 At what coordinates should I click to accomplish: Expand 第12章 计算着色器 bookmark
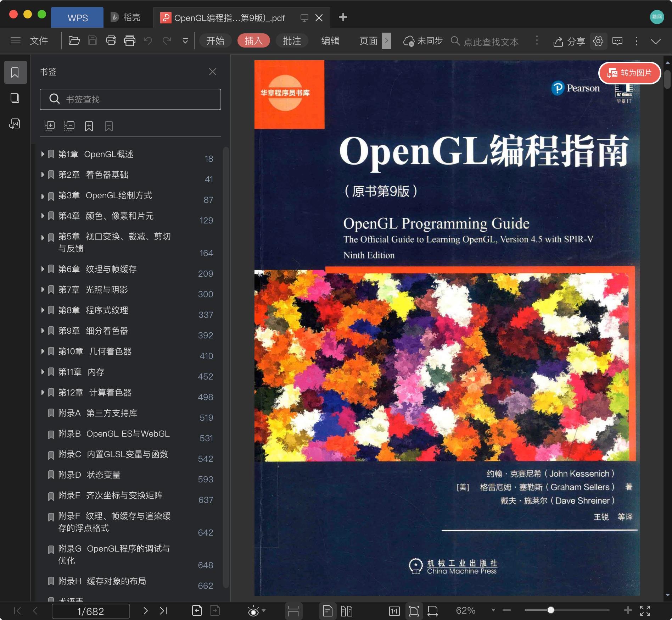tap(43, 392)
